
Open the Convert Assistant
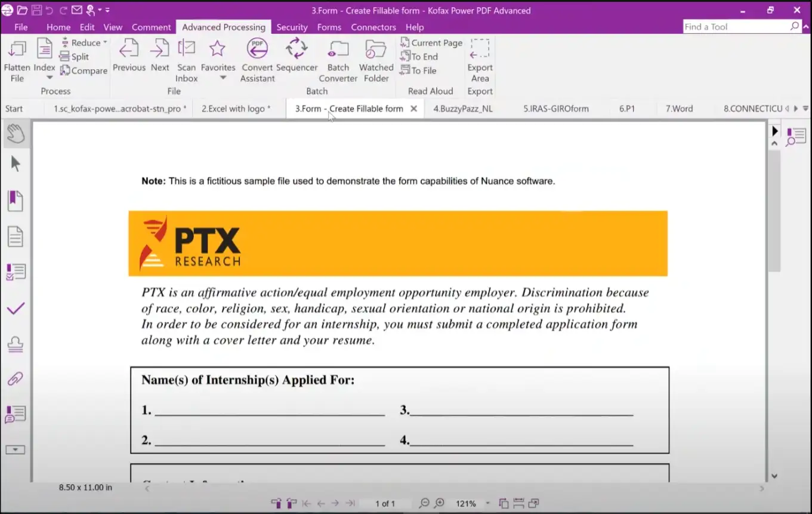[257, 60]
